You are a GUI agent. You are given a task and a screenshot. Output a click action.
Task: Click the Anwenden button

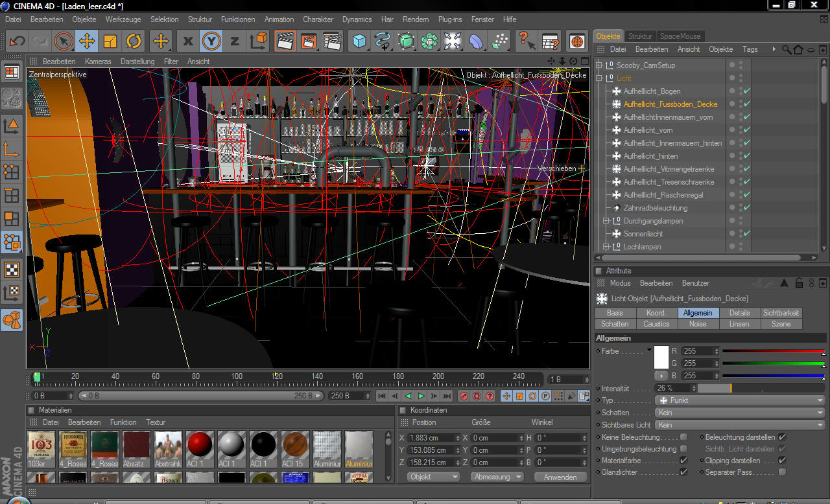coord(560,477)
